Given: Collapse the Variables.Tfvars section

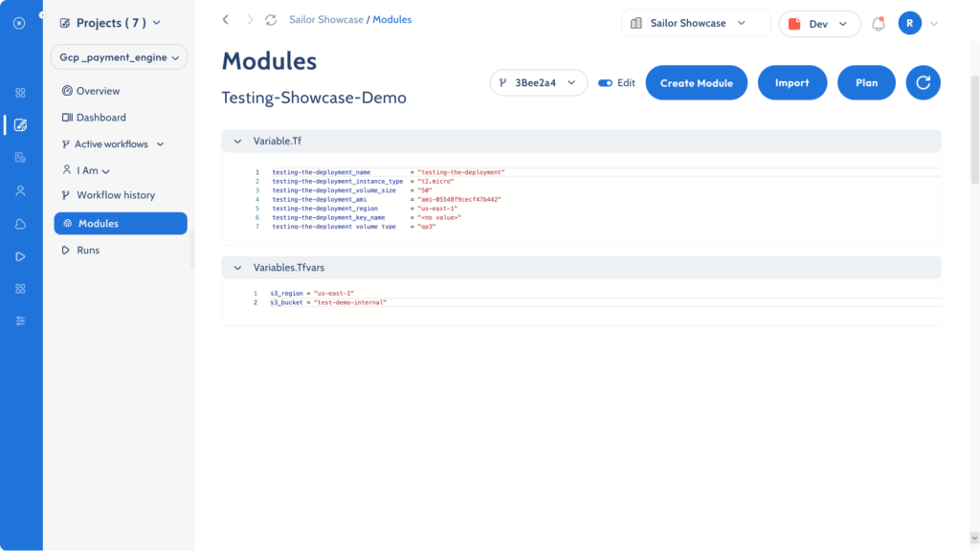Looking at the screenshot, I should (237, 268).
